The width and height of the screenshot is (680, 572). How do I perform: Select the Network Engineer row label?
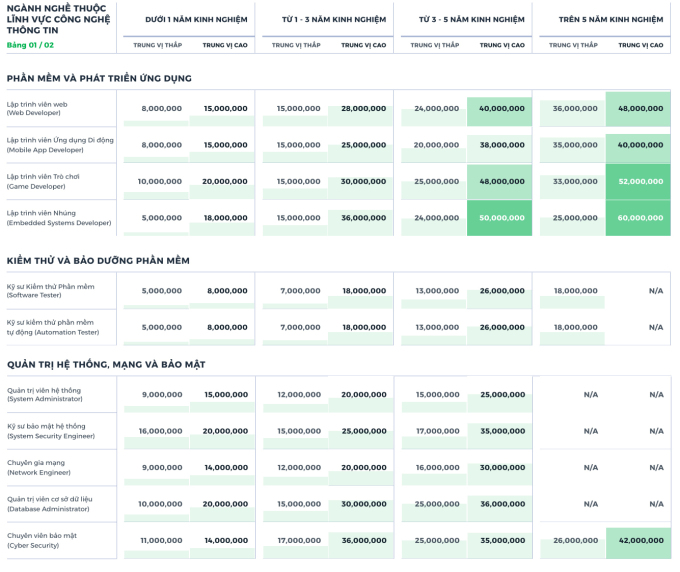click(40, 467)
